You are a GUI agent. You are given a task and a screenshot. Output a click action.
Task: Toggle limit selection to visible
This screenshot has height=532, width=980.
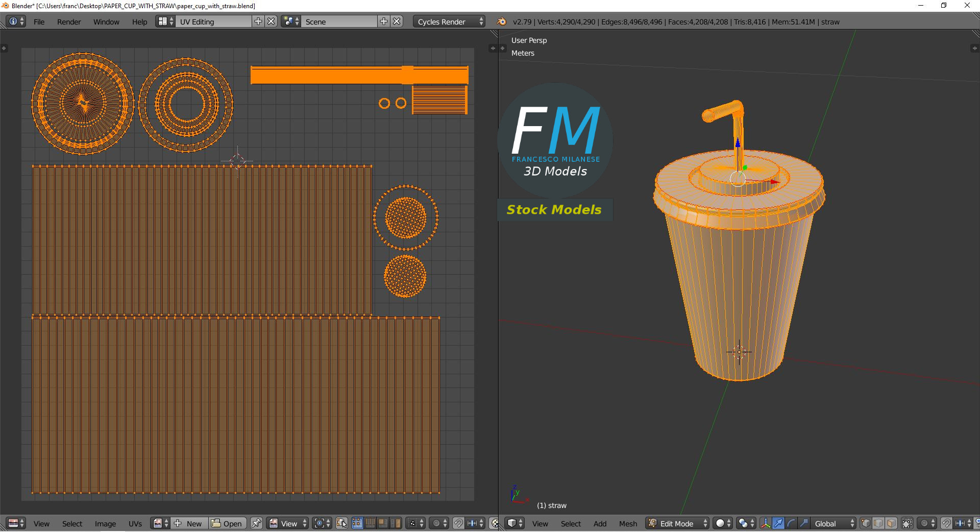pyautogui.click(x=907, y=523)
